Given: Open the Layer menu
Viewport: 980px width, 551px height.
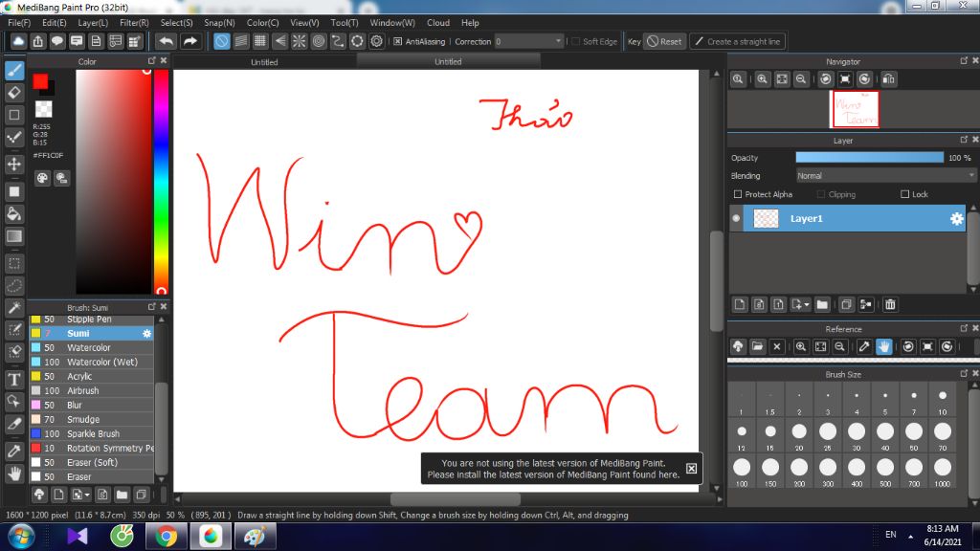Looking at the screenshot, I should point(93,23).
